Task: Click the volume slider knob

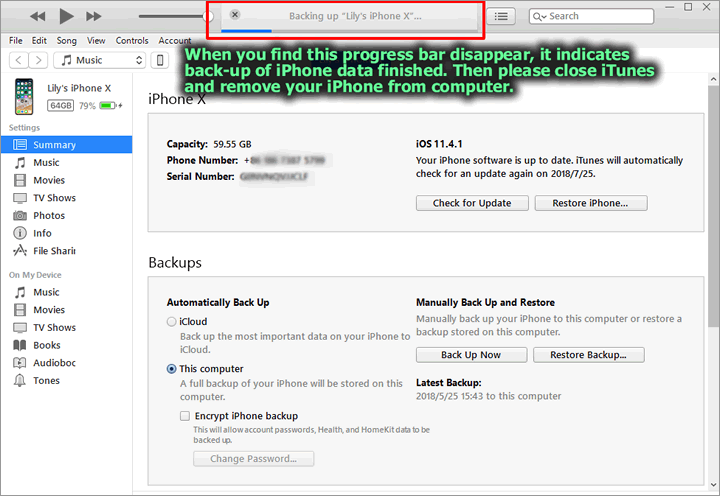Action: (208, 16)
